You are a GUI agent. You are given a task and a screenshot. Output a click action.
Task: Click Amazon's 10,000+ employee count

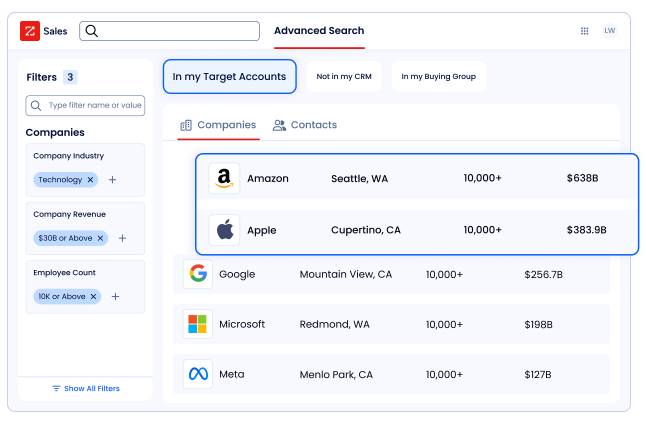pos(482,178)
